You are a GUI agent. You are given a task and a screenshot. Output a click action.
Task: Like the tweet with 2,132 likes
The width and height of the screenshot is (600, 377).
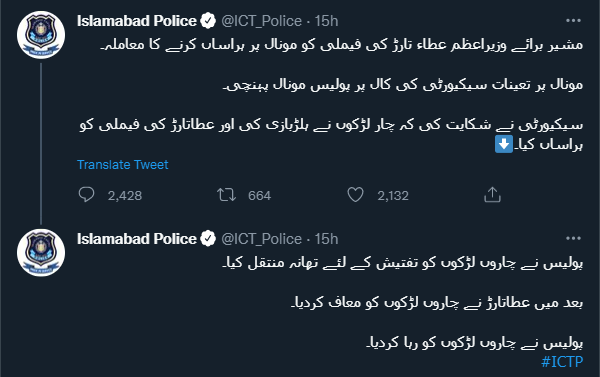[355, 195]
